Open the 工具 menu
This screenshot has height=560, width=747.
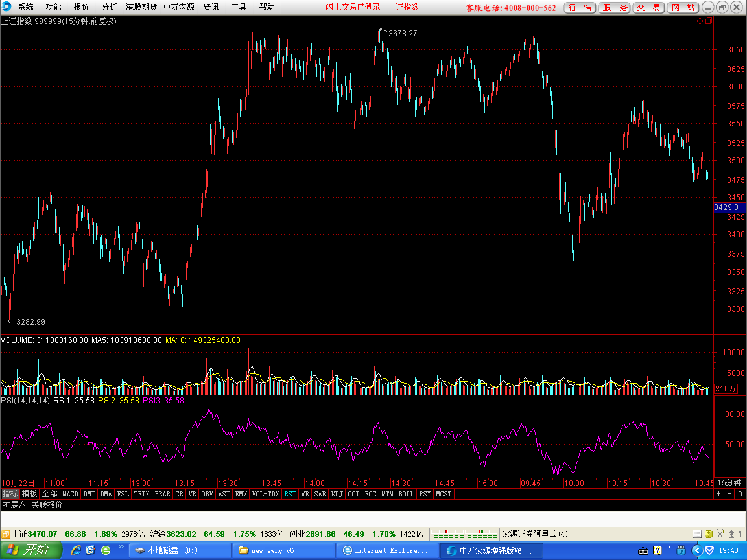pos(239,6)
